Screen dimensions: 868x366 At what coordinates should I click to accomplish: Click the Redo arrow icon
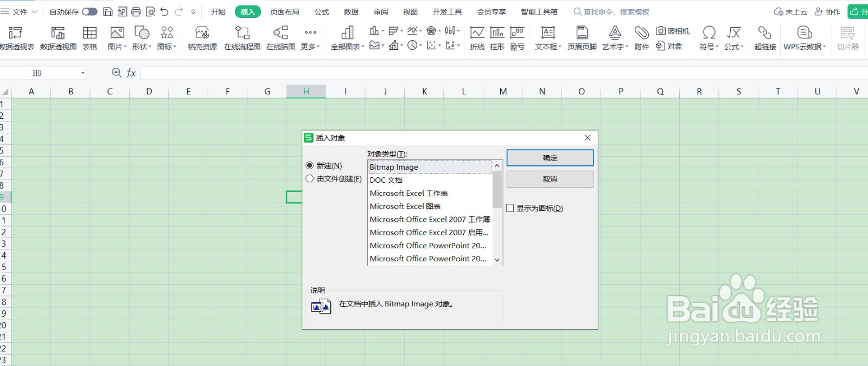pyautogui.click(x=178, y=11)
